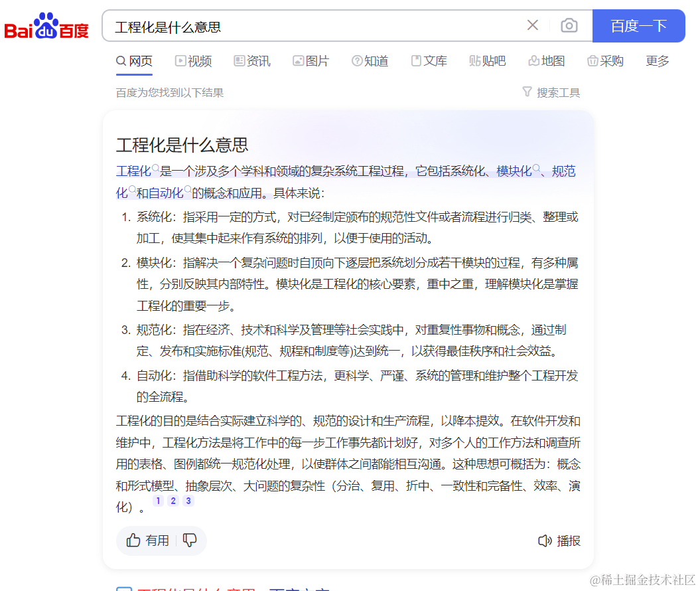Go to the 贴吧 tab
Image resolution: width=700 pixels, height=591 pixels.
[488, 60]
